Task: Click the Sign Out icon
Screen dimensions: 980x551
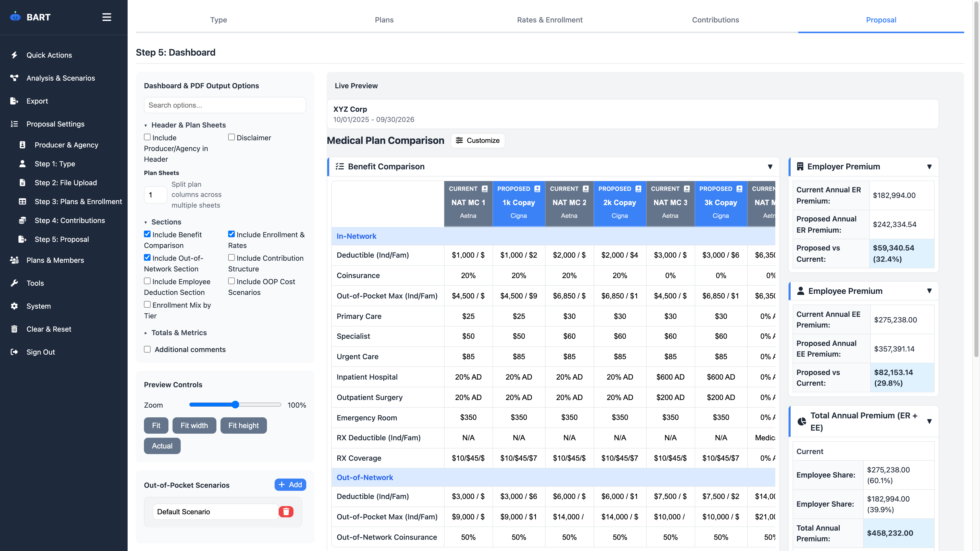Action: (x=15, y=352)
